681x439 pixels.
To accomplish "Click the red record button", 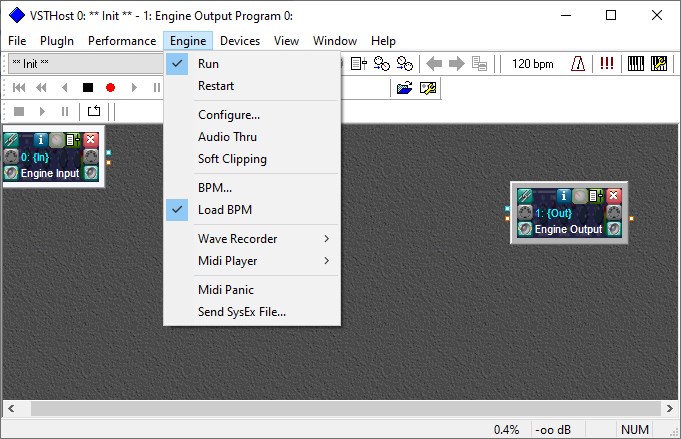I will tap(110, 88).
